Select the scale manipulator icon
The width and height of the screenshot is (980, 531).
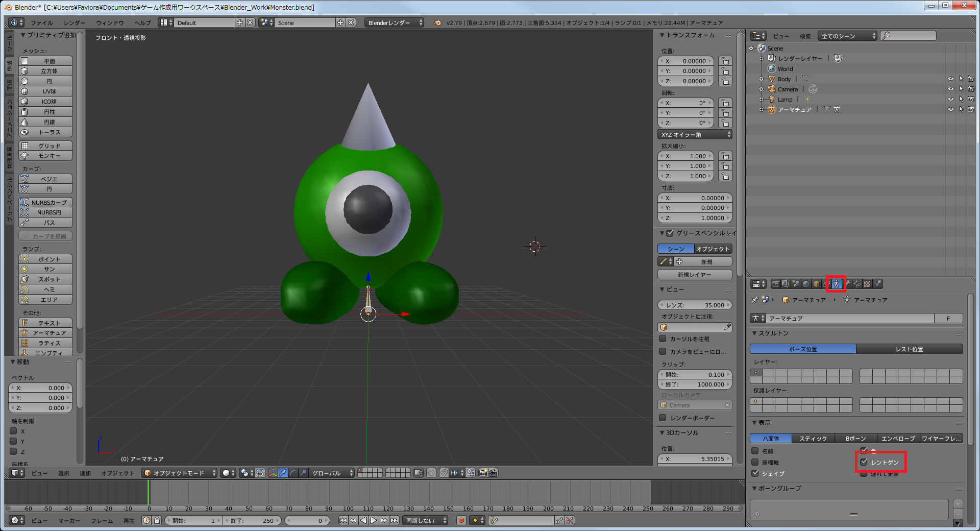tap(303, 473)
